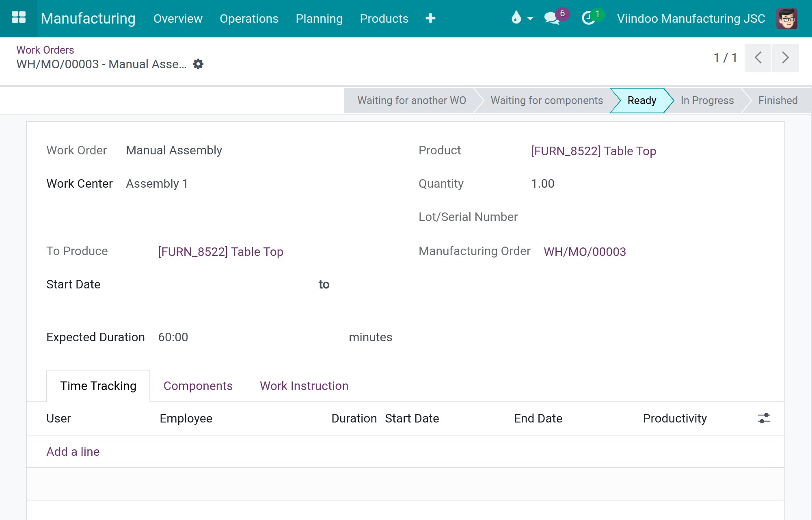Viewport: 812px width, 520px height.
Task: Go back to Work Orders breadcrumb
Action: click(45, 50)
